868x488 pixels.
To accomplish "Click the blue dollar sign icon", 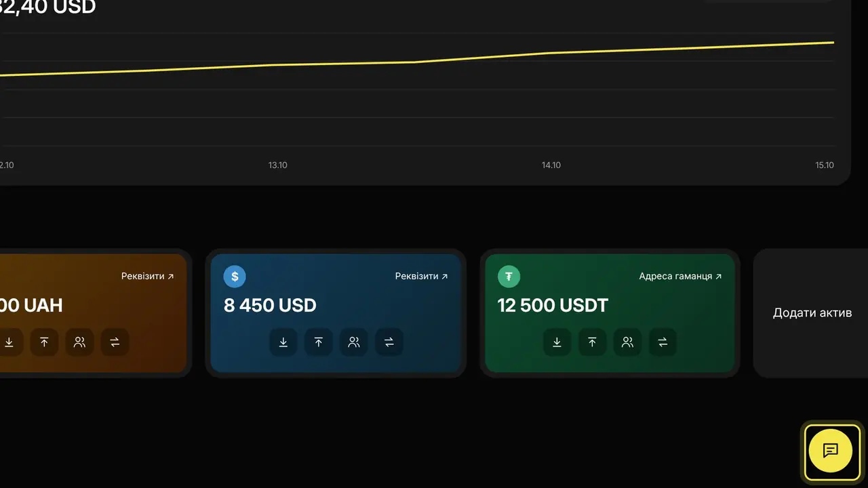I will coord(235,277).
